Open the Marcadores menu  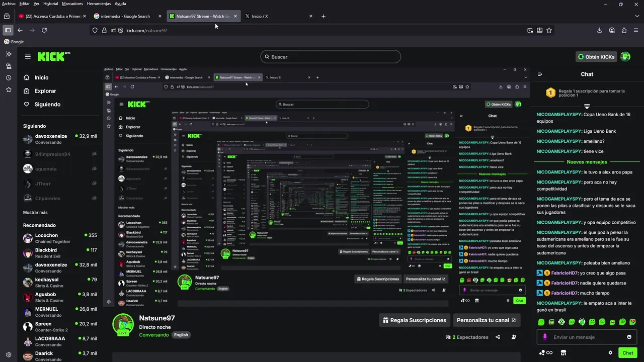(x=72, y=4)
